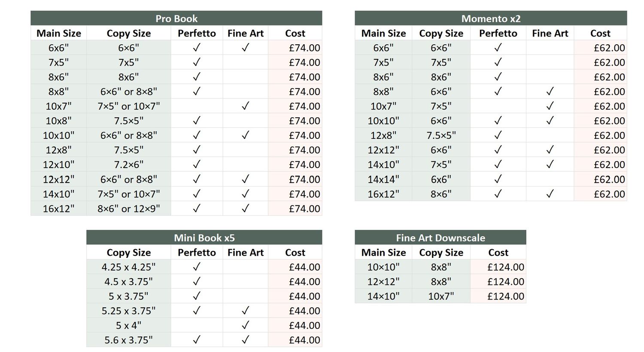Select the 10x7" copy size in Fine Art Downscale
This screenshot has width=644, height=352.
point(441,296)
